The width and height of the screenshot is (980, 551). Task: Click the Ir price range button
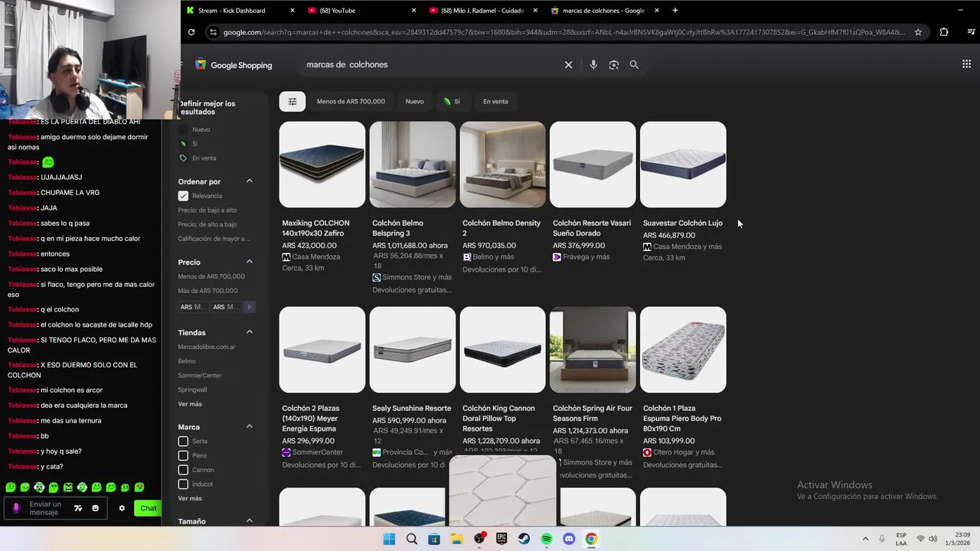[249, 307]
